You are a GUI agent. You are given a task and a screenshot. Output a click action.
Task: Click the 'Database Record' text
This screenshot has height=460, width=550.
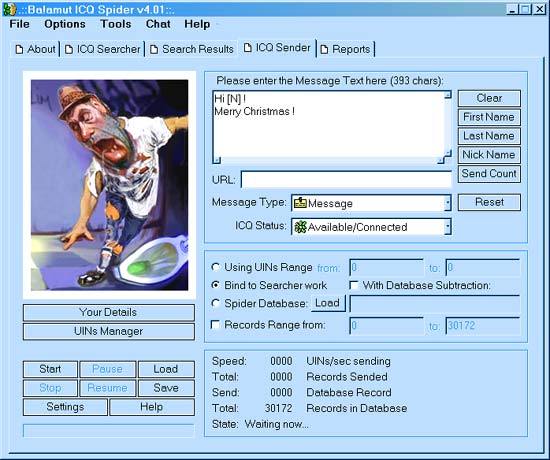tap(349, 393)
